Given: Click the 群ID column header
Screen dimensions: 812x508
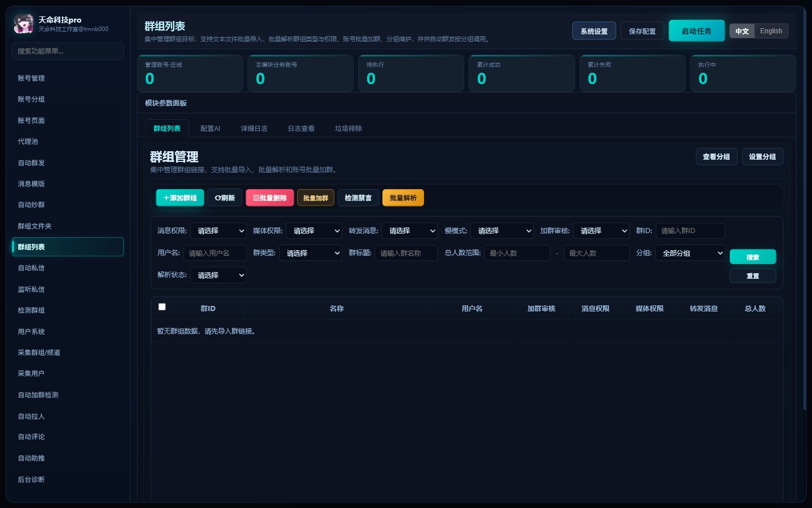Looking at the screenshot, I should 208,309.
